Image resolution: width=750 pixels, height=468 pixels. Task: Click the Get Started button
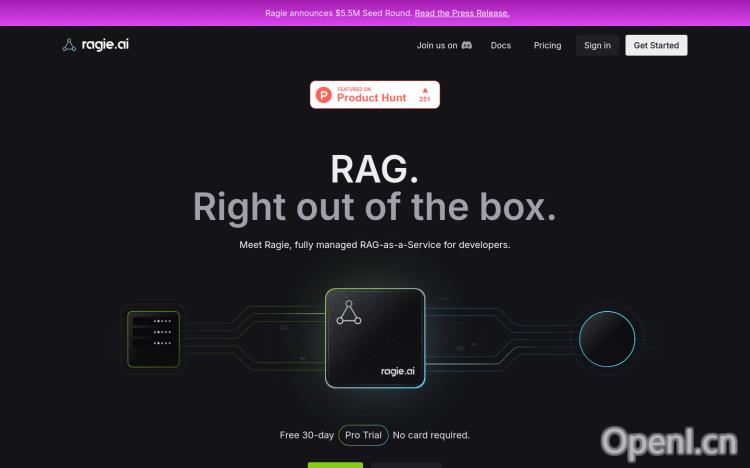[656, 45]
